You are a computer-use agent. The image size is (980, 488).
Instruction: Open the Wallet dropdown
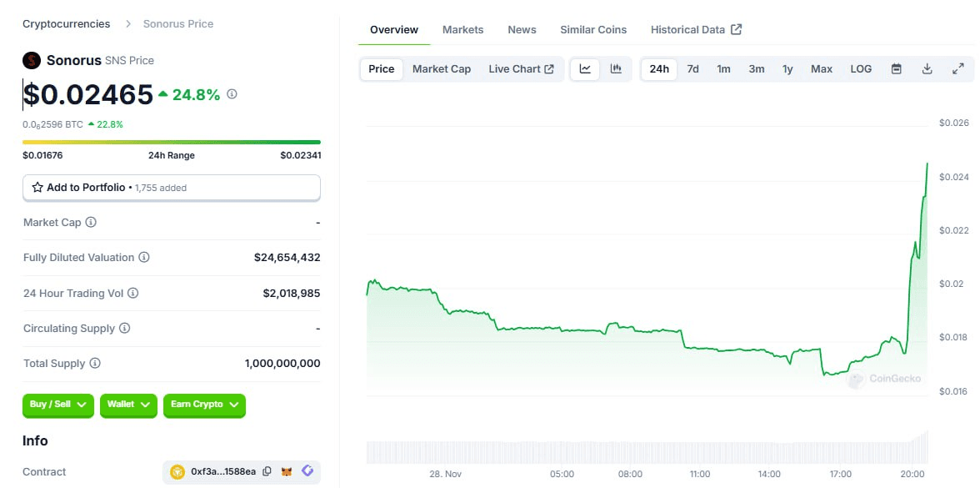128,405
